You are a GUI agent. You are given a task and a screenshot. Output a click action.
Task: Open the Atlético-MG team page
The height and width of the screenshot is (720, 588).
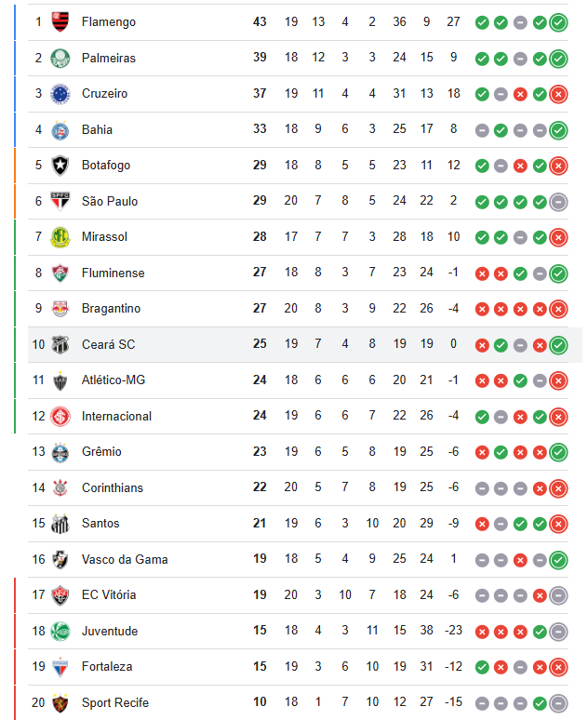(114, 380)
